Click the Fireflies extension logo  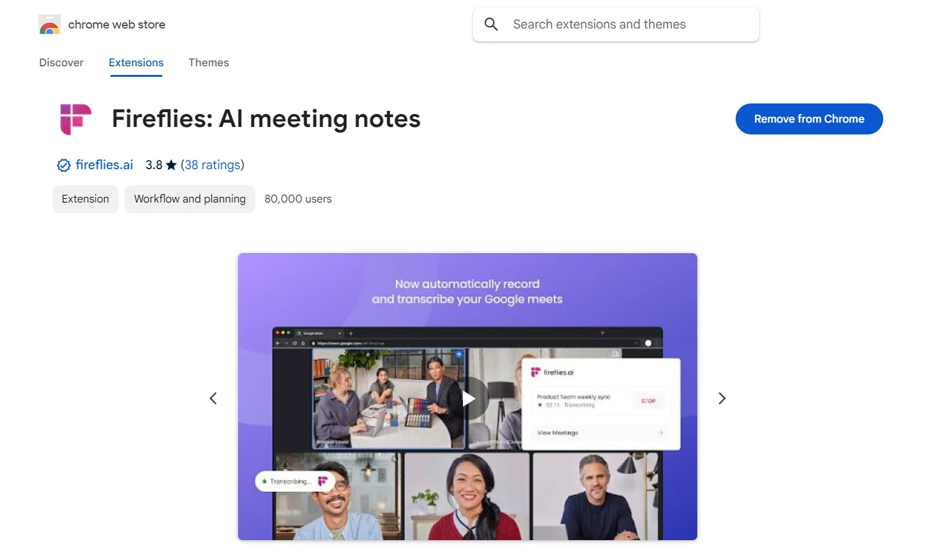[x=76, y=119]
